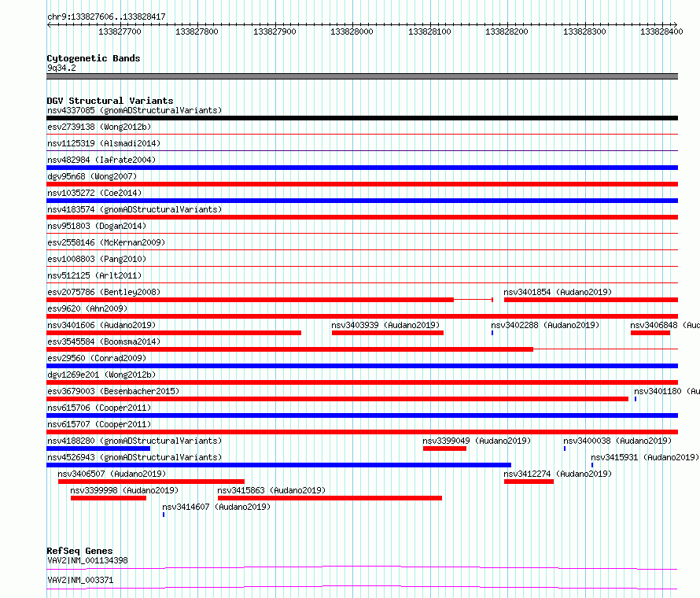This screenshot has height=598, width=700.
Task: Open nsv951803 (Dogan2014) variant entry
Action: coord(97,226)
